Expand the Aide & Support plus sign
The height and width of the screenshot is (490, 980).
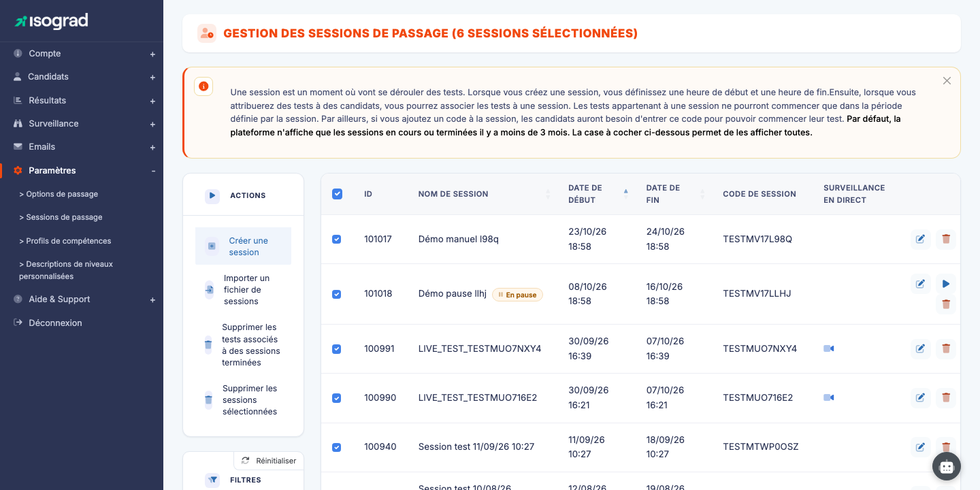(x=152, y=300)
